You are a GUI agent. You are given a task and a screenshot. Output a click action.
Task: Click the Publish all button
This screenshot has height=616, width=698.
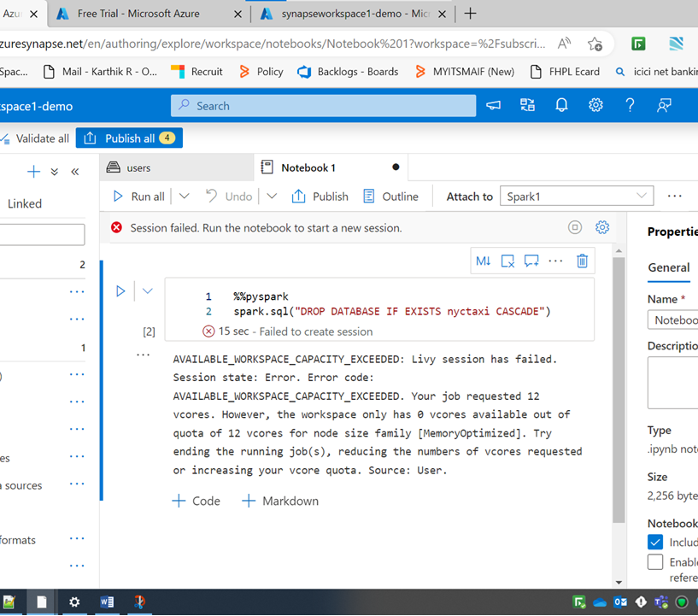129,138
